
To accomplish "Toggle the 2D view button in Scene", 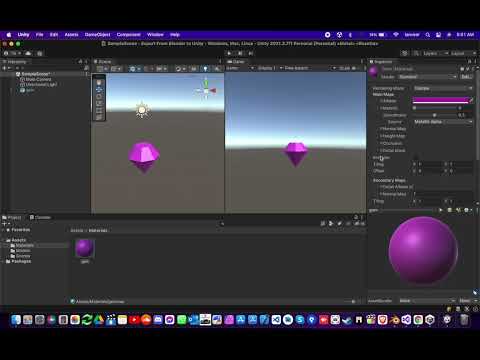I will [x=194, y=69].
